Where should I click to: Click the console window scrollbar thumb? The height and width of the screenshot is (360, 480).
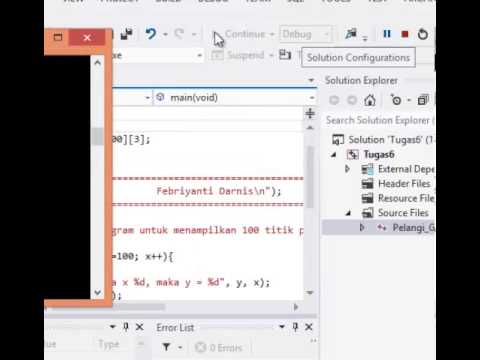[97, 136]
